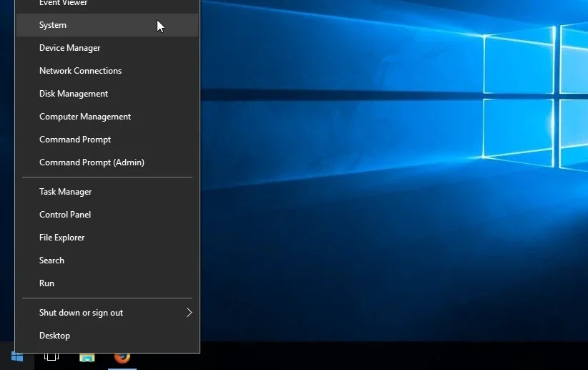Choose Network Connections
Screen dimensions: 588x370
pos(80,71)
